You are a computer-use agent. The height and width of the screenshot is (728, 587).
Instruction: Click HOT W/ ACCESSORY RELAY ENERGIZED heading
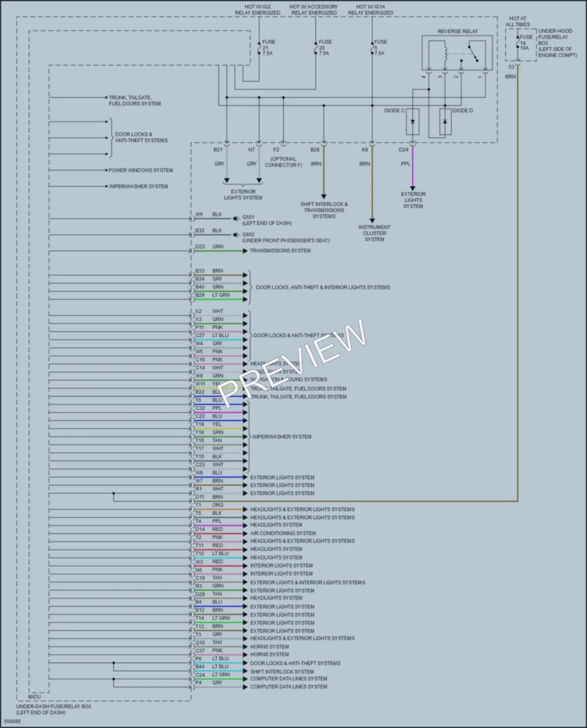click(x=314, y=10)
